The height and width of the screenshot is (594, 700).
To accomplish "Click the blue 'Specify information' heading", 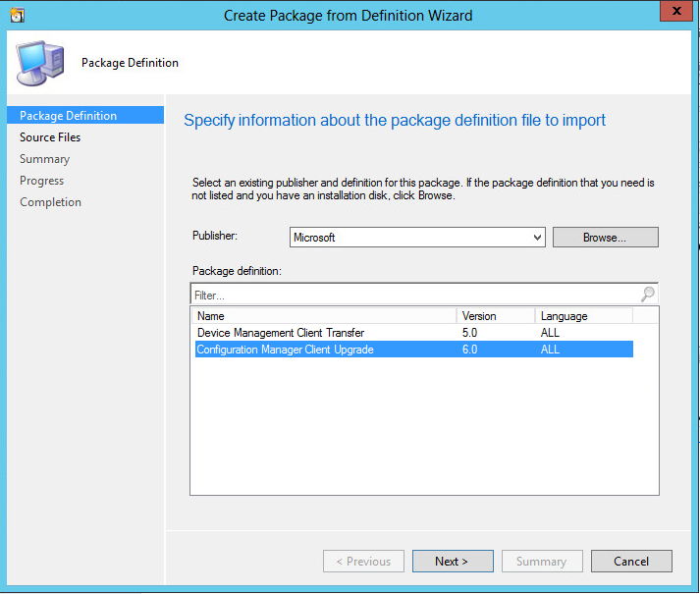I will 395,120.
